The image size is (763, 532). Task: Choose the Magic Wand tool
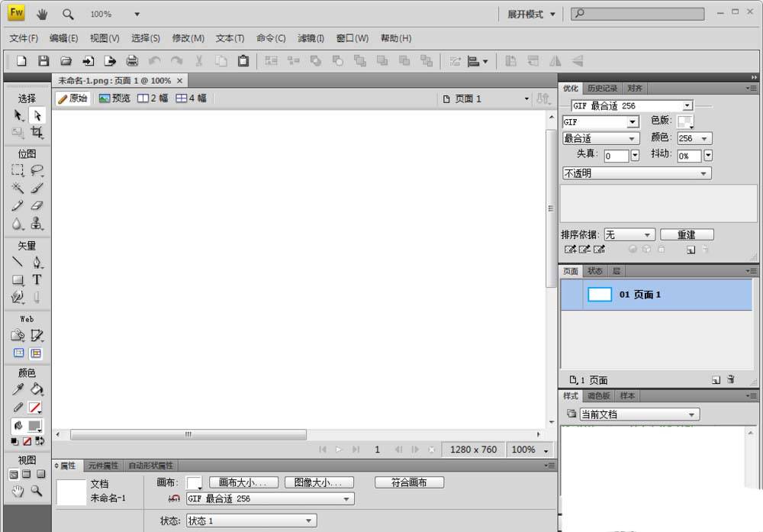coord(18,188)
